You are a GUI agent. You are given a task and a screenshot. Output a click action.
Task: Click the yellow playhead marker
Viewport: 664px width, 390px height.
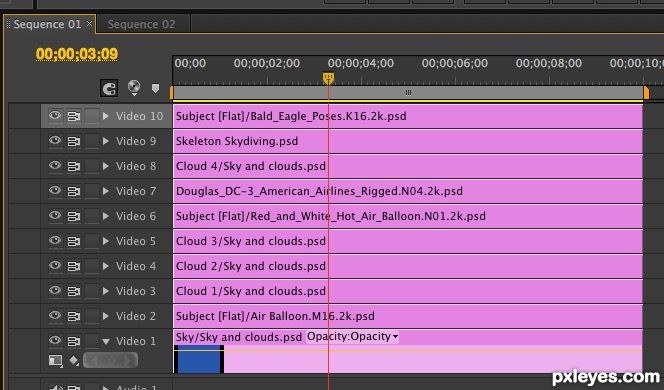click(328, 78)
